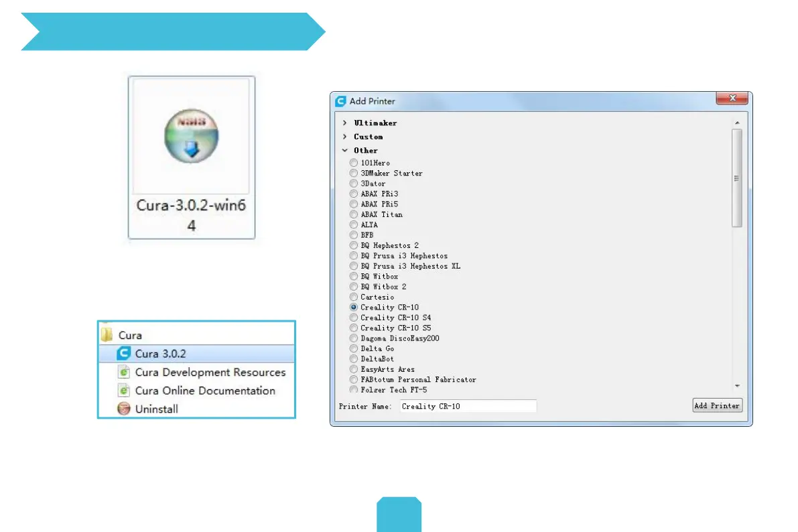Choose the BQ Witbox printer

coord(354,276)
